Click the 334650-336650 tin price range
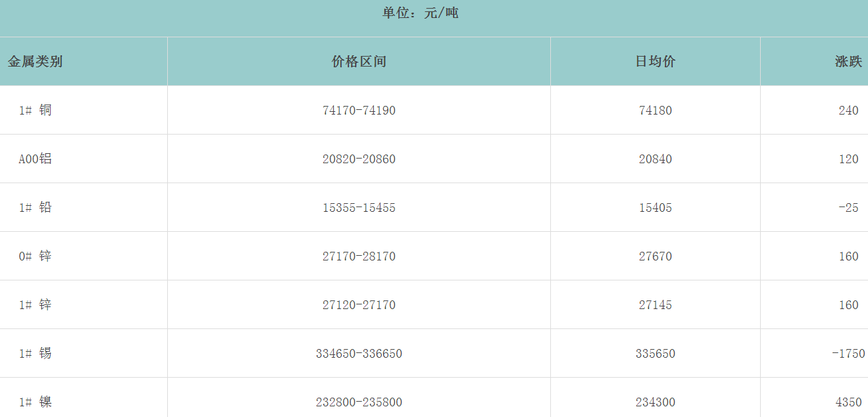 (358, 354)
